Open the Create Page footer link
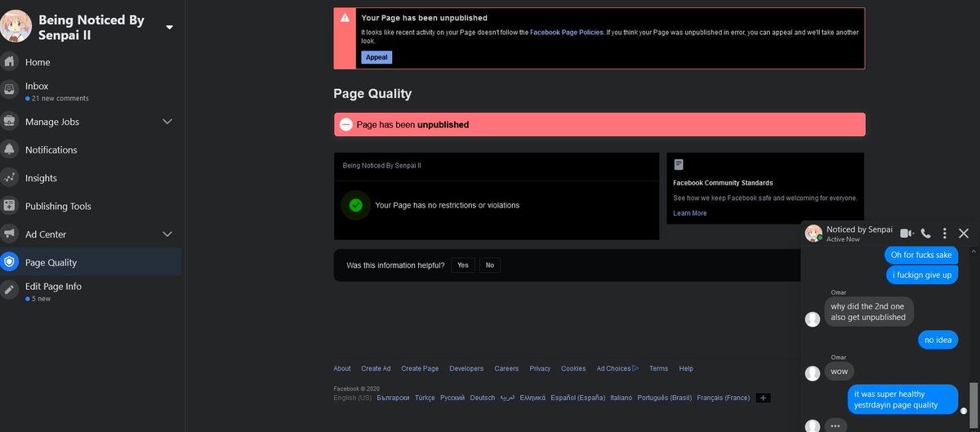 coord(420,368)
